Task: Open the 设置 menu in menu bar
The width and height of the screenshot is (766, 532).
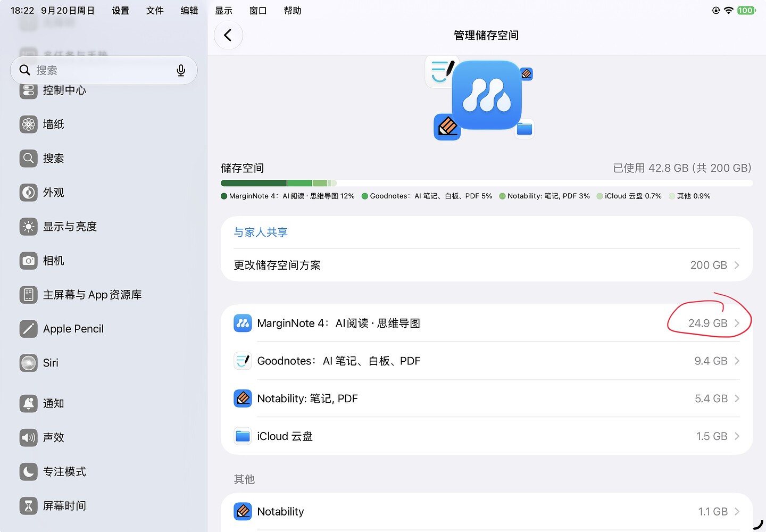Action: coord(120,11)
